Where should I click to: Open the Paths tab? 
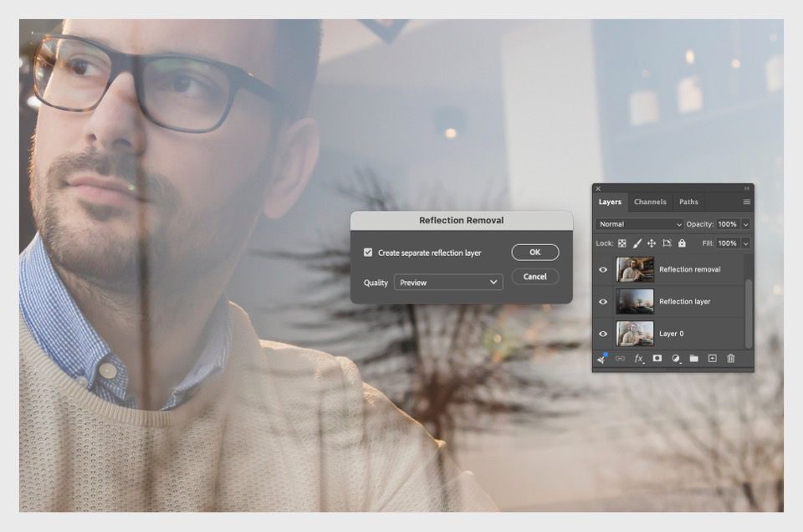(688, 202)
